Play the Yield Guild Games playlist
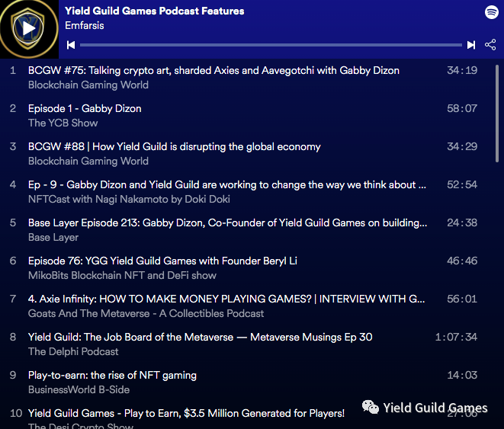504x429 pixels. [x=29, y=29]
